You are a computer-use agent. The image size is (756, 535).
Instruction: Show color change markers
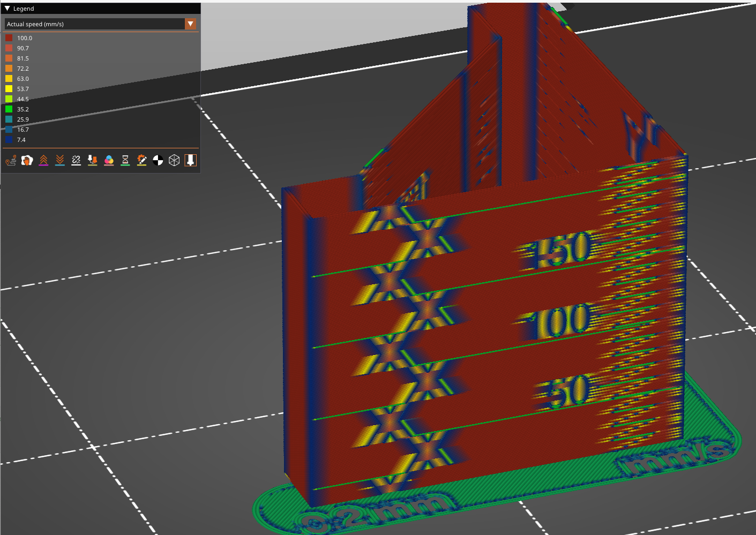(109, 160)
